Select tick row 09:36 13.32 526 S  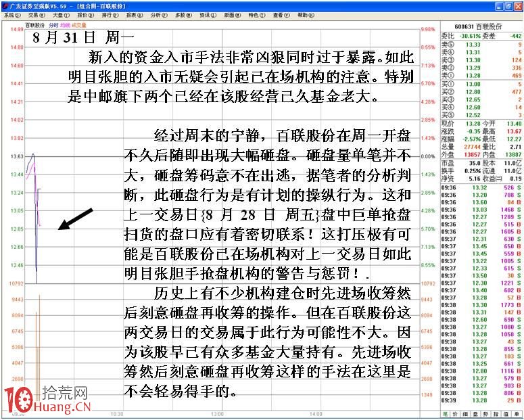click(481, 187)
